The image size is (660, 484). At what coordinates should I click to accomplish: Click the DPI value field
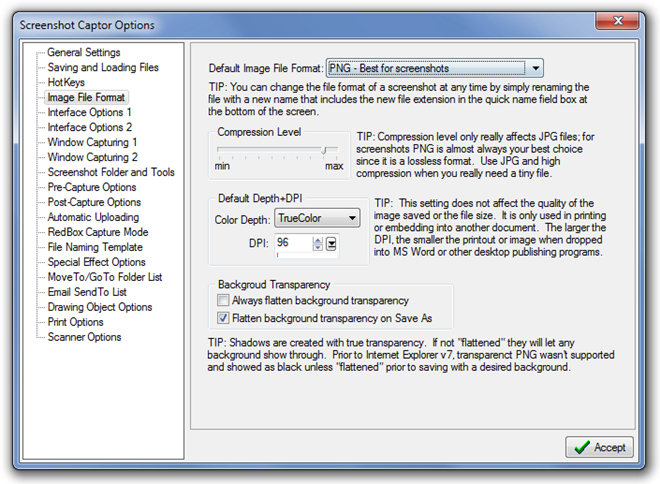click(x=293, y=243)
